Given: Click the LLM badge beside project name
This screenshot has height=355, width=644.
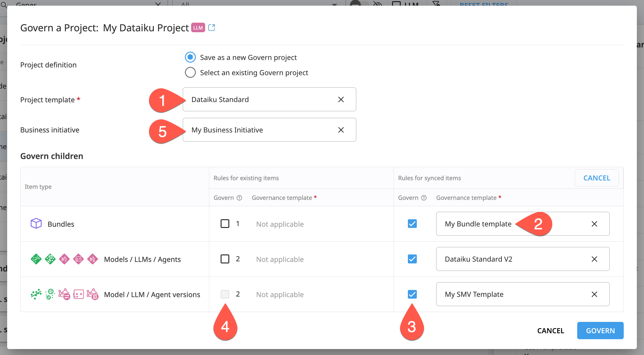Looking at the screenshot, I should [x=198, y=28].
